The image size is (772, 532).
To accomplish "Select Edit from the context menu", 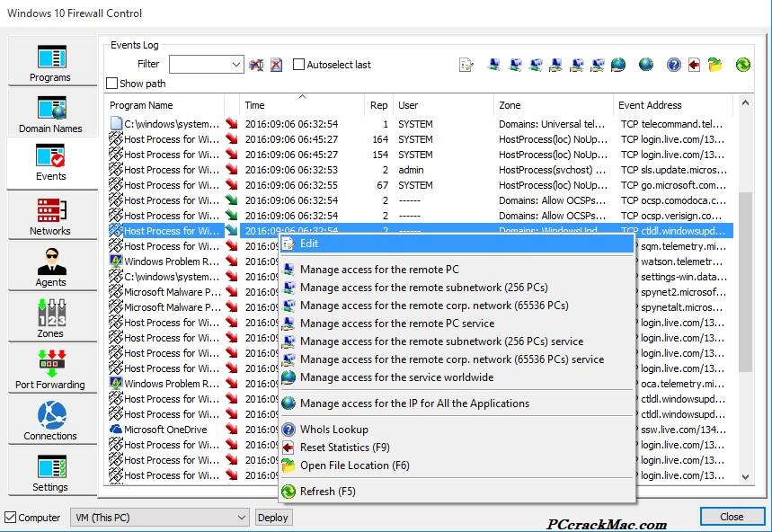I will [x=310, y=244].
